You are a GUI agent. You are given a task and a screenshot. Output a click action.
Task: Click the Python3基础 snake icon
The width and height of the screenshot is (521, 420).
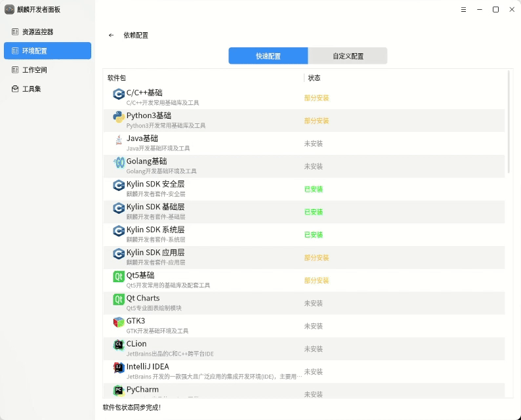[119, 117]
